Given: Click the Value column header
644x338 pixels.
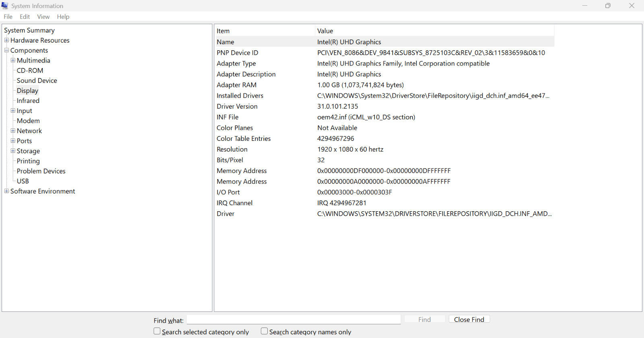Looking at the screenshot, I should point(434,31).
